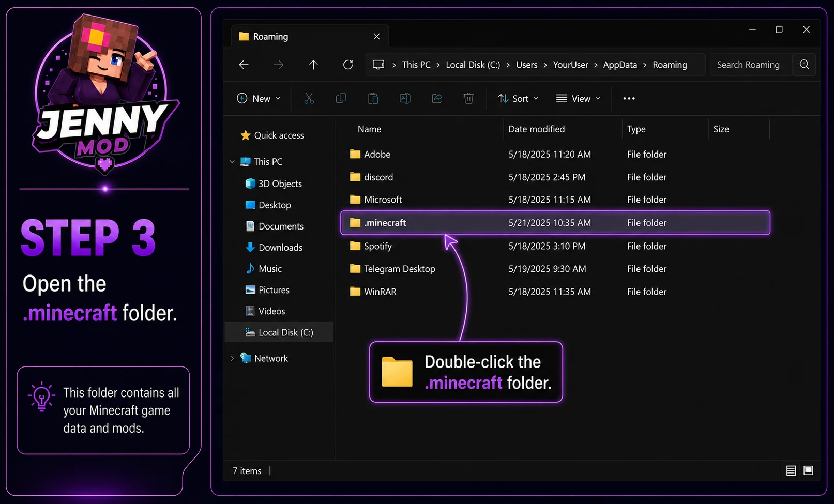Click Users in the address bar

coord(527,65)
